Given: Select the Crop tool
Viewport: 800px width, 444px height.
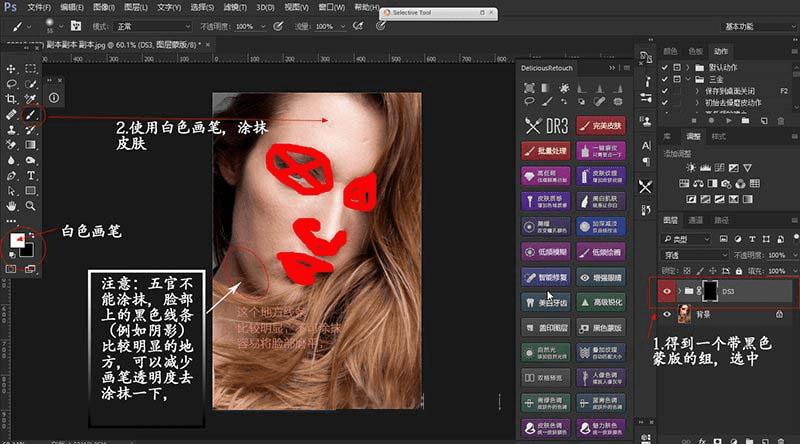Looking at the screenshot, I should 12,100.
